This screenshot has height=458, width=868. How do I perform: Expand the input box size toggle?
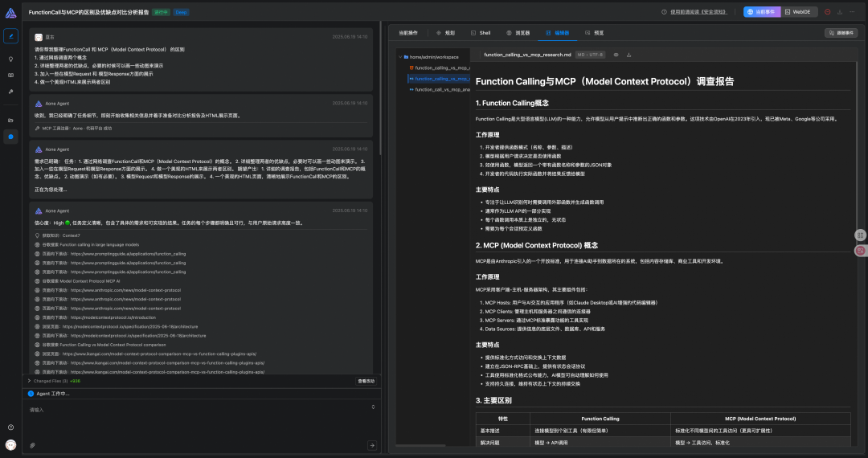click(x=373, y=407)
